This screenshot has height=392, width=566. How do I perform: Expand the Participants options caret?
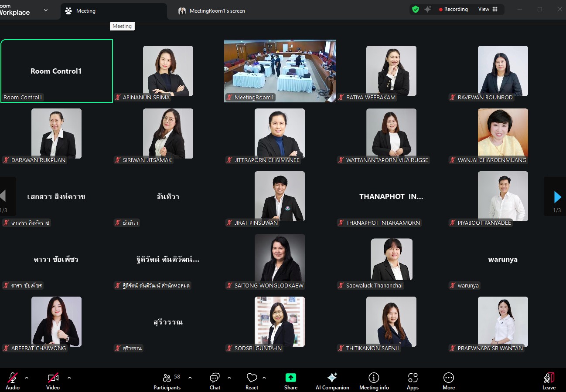point(190,378)
